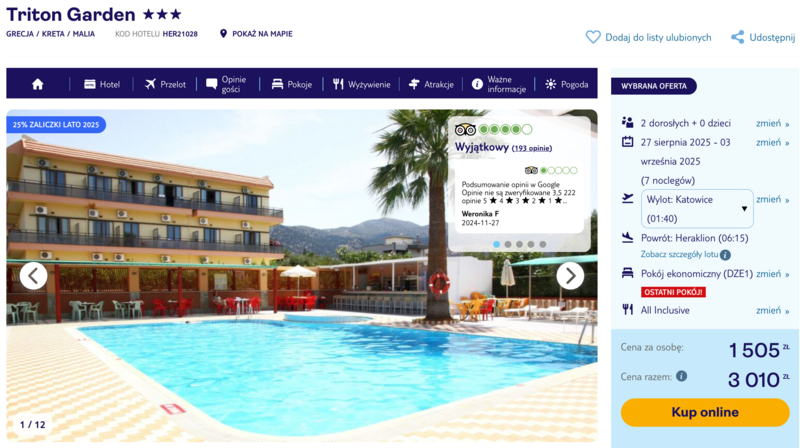The width and height of the screenshot is (800, 448).
Task: Open the 193 opinie reviews link
Action: click(x=532, y=148)
